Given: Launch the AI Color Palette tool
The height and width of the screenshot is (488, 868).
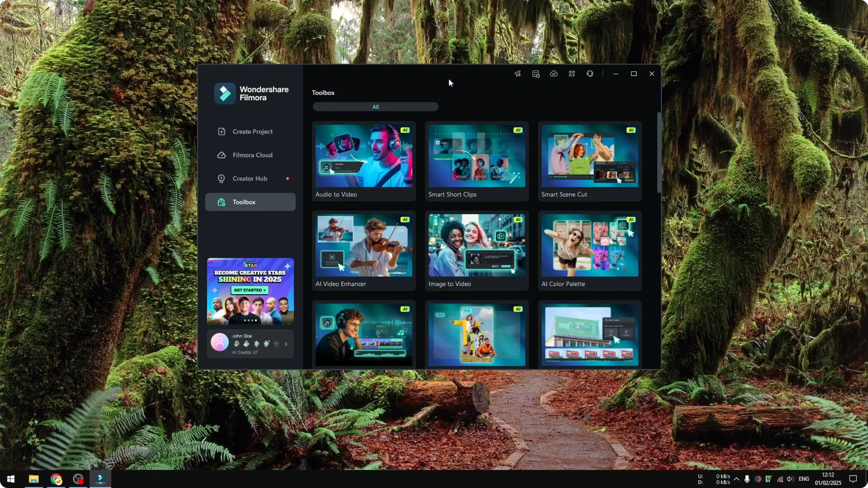Looking at the screenshot, I should pos(590,250).
